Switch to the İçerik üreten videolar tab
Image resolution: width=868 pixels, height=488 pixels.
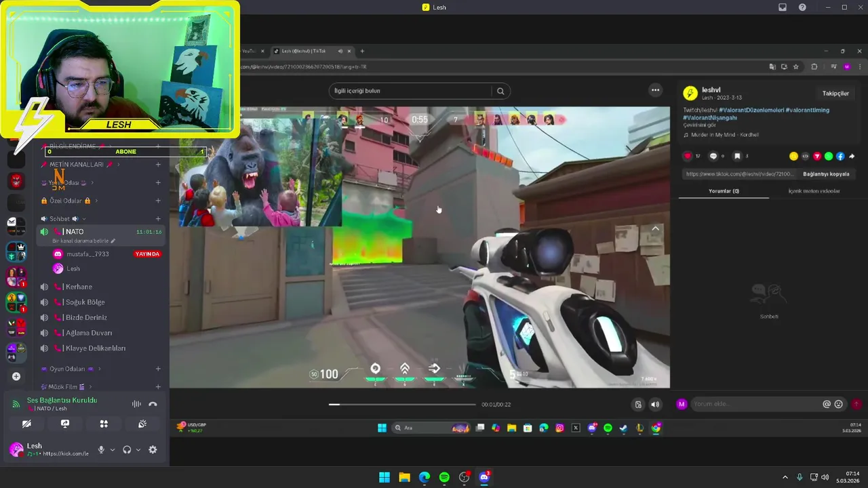click(x=814, y=191)
